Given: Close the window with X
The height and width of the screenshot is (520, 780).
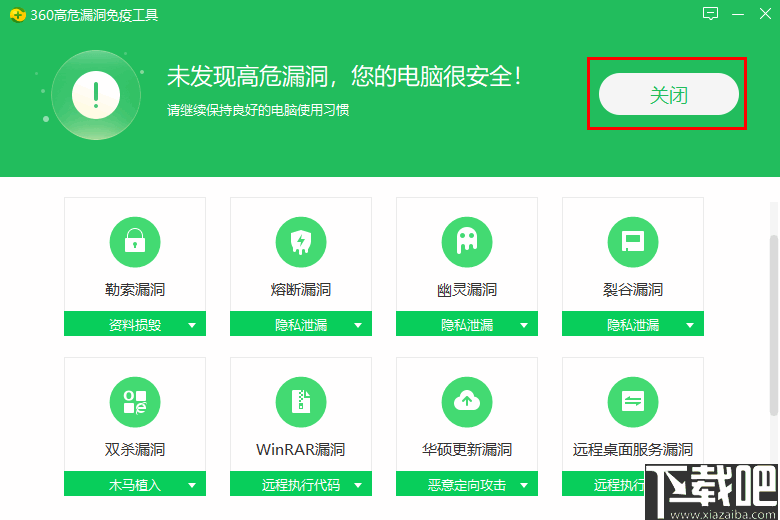Looking at the screenshot, I should (765, 14).
